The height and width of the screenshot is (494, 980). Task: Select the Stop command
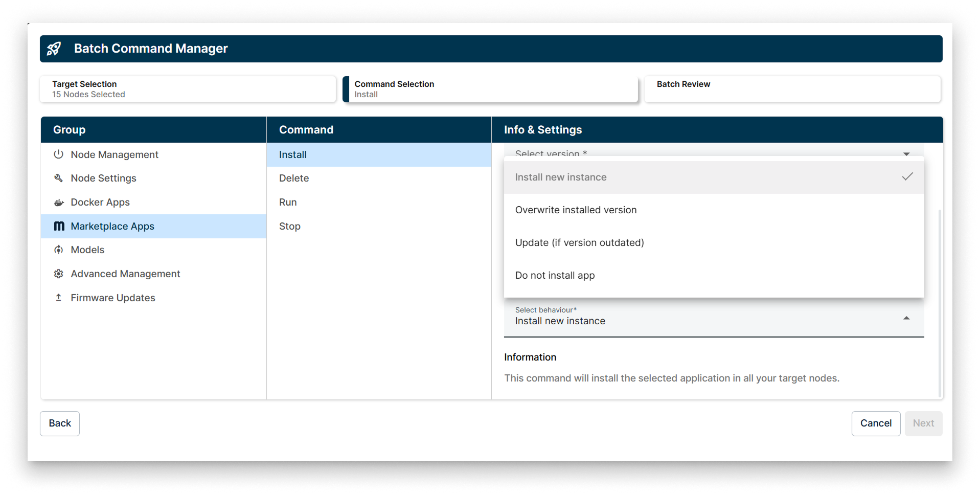tap(290, 226)
